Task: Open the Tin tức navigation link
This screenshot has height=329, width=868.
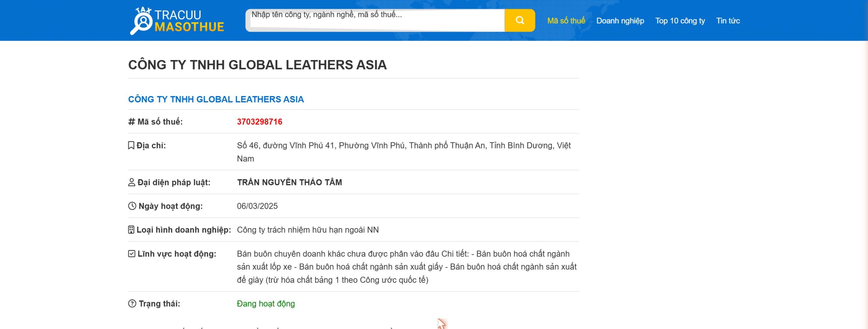Action: coord(728,21)
